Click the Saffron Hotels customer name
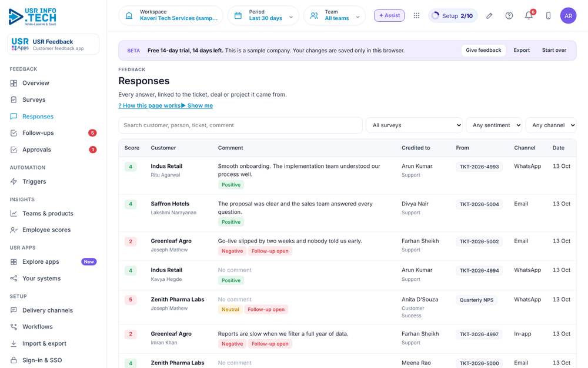The image size is (588, 368). [170, 204]
